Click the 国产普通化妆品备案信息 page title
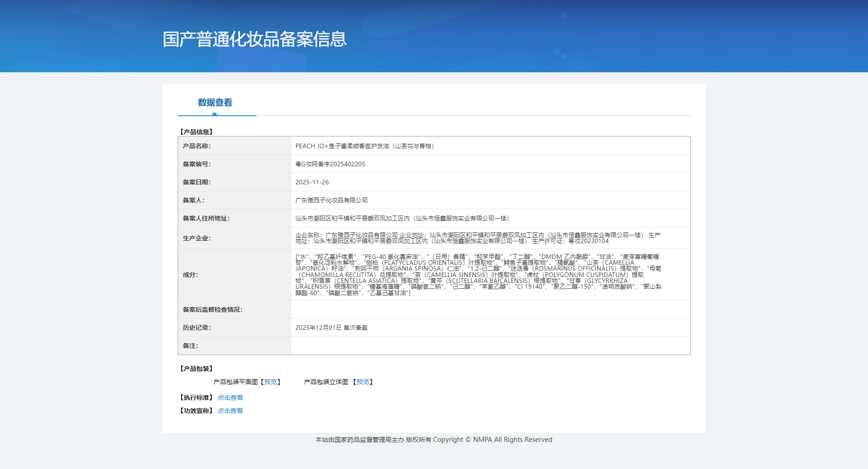The image size is (868, 469). click(x=255, y=39)
